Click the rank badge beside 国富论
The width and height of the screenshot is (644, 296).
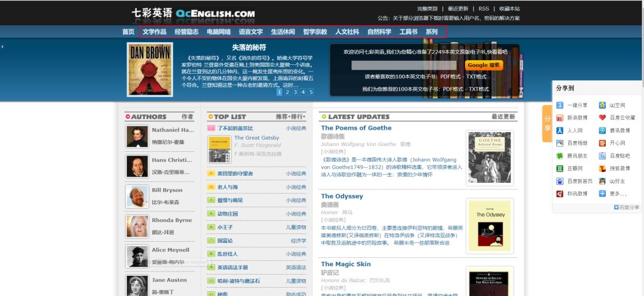[211, 241]
